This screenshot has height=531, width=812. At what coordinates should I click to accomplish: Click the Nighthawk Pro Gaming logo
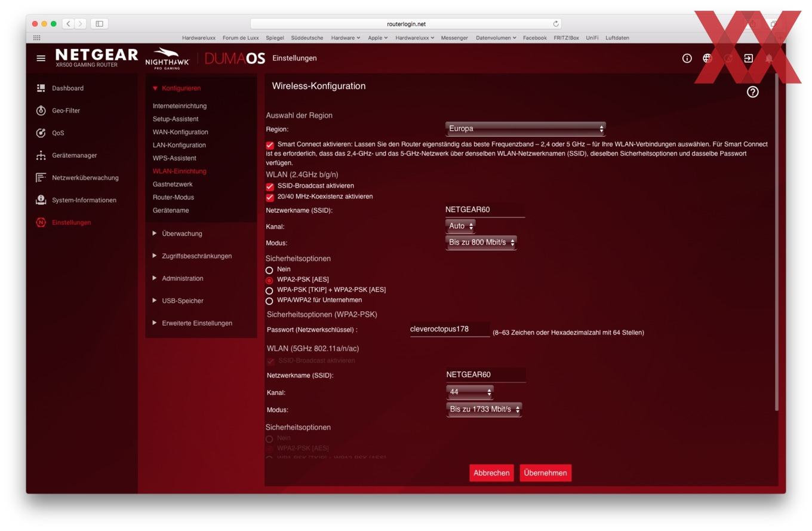(167, 59)
